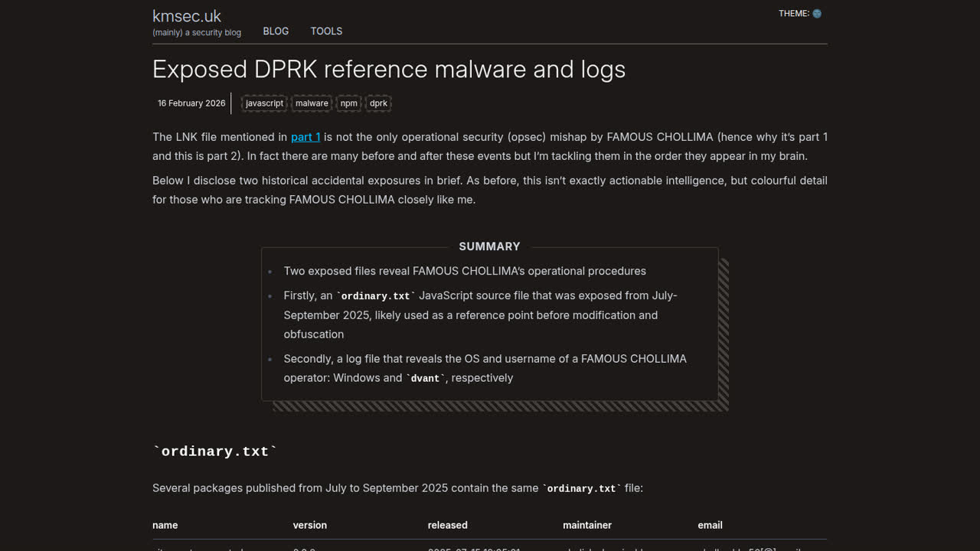Follow the 'part 1' hyperlink
The image size is (980, 551).
(x=305, y=137)
